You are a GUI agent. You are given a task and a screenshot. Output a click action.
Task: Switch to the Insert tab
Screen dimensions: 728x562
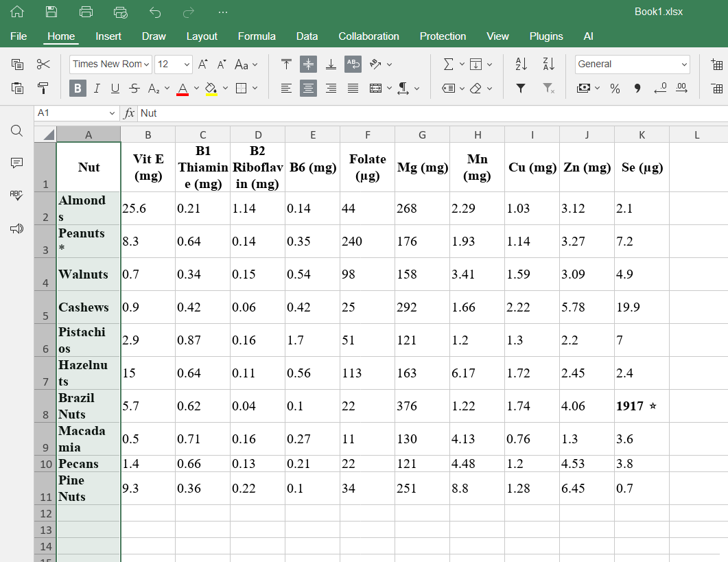point(108,36)
